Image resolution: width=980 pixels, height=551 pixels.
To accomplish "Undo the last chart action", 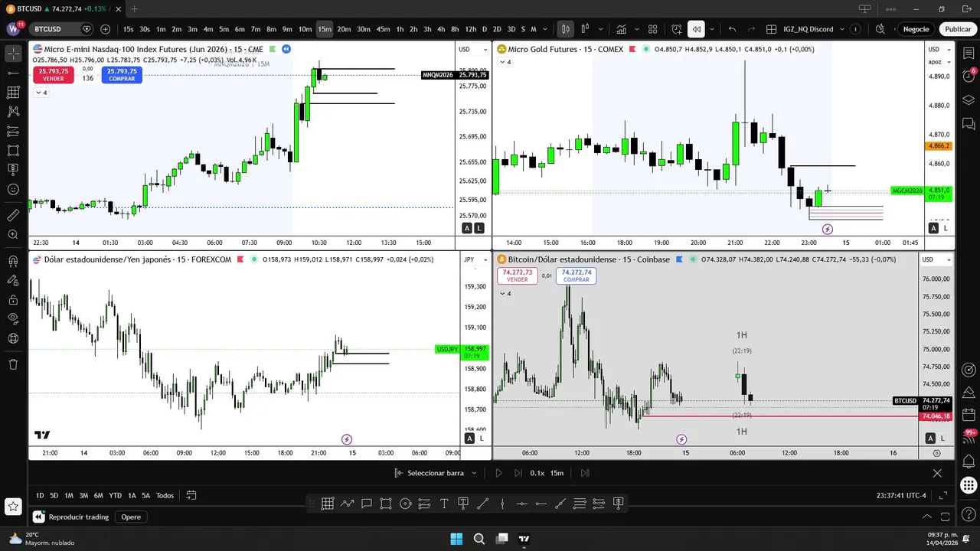I will point(733,29).
